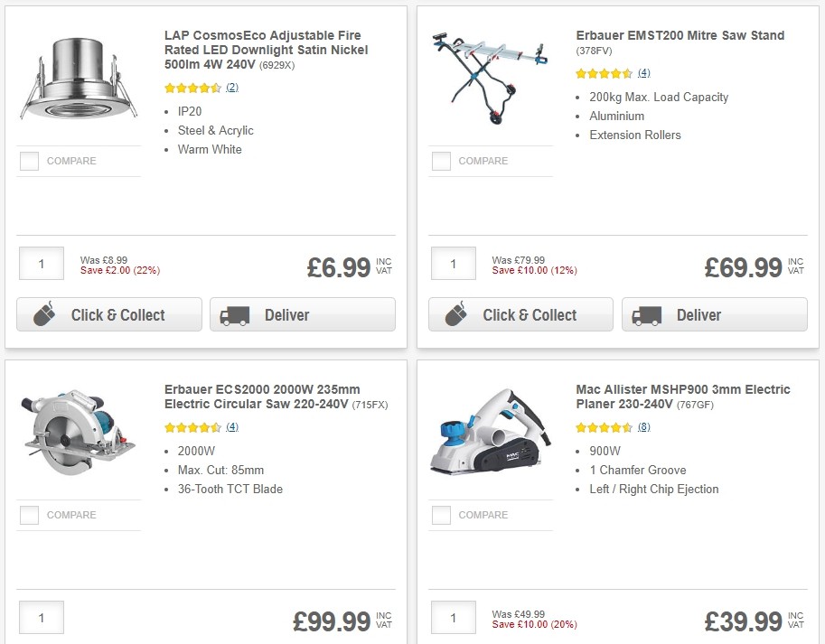The width and height of the screenshot is (825, 644).
Task: Select the quantity field for the LAP downlight
Action: coord(41,263)
